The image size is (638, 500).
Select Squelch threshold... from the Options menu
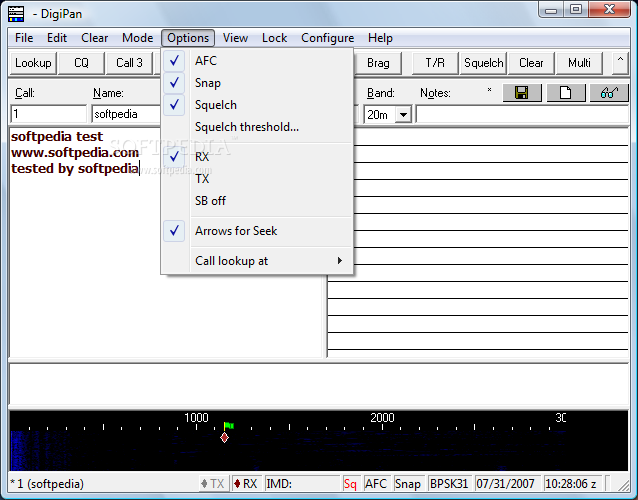pyautogui.click(x=246, y=127)
